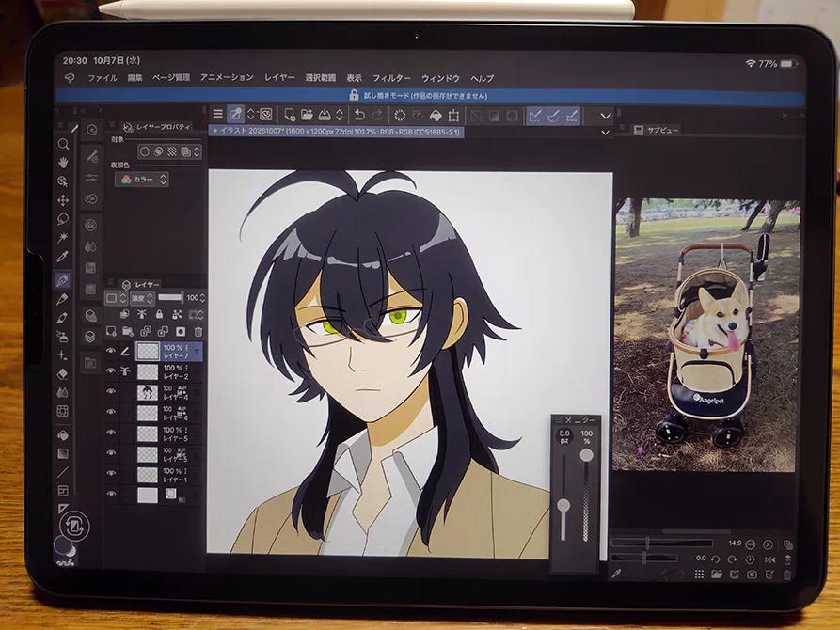Toggle Snap to ruler in command bar
Image resolution: width=840 pixels, height=630 pixels.
(x=535, y=115)
